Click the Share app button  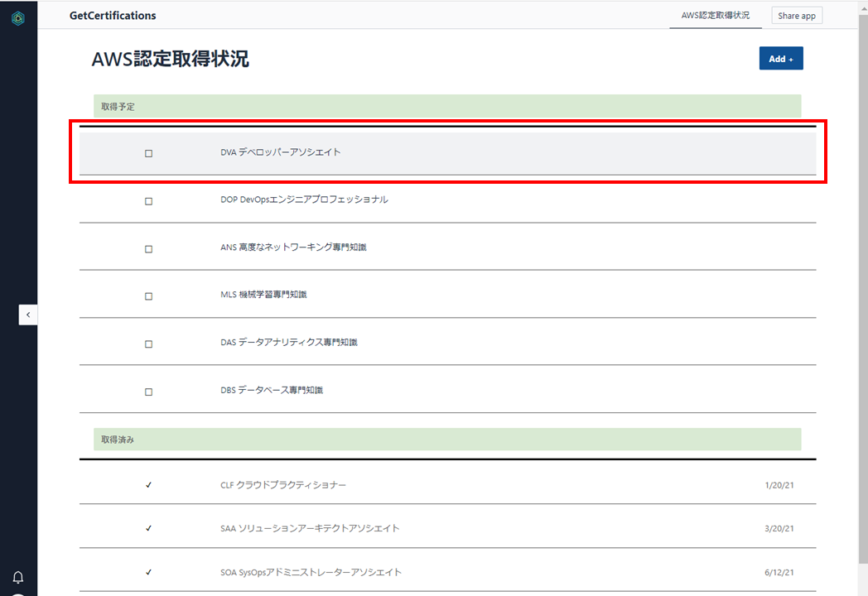(797, 16)
